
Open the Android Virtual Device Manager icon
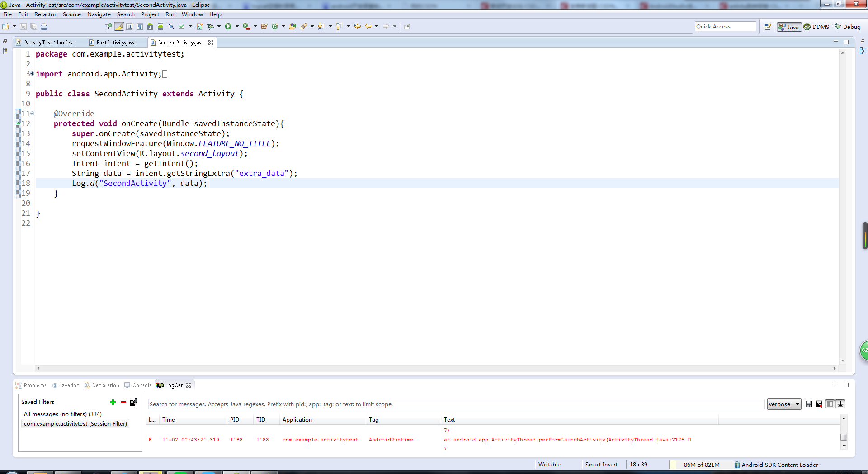coord(160,27)
